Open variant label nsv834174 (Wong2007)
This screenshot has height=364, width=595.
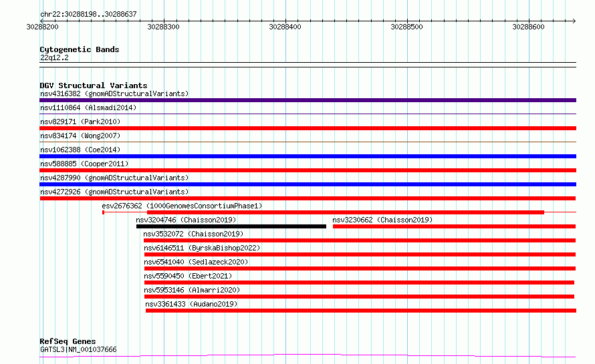(x=80, y=136)
